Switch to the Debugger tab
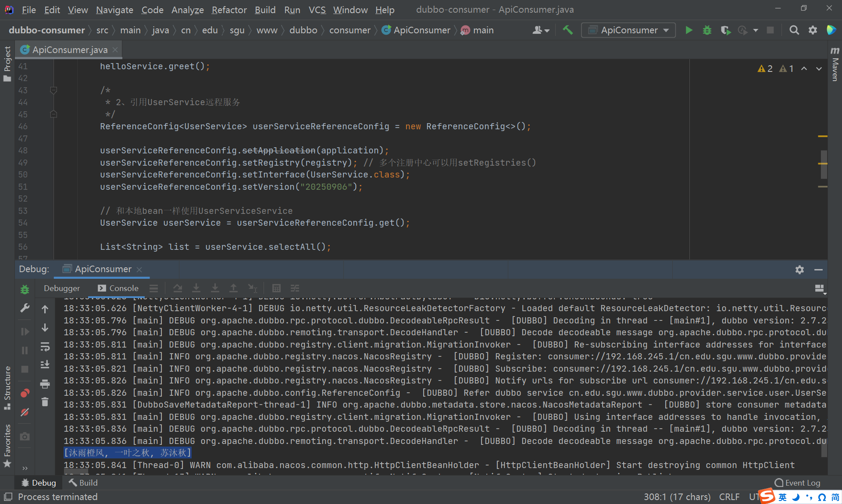The height and width of the screenshot is (504, 842). pos(62,288)
